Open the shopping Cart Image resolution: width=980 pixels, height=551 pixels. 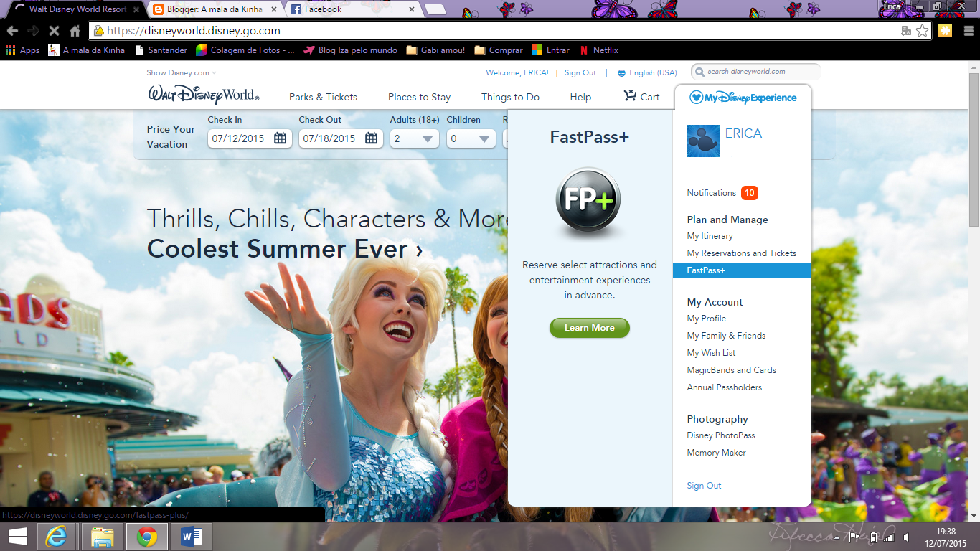[641, 96]
